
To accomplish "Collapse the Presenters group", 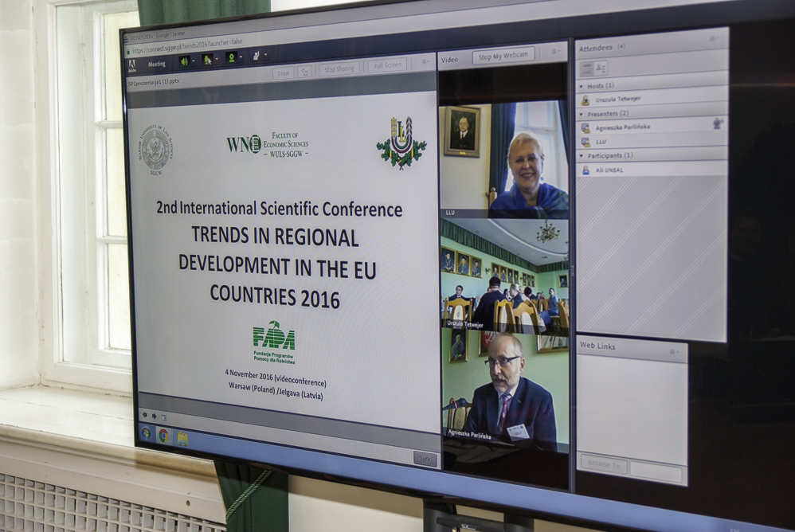I will point(582,113).
